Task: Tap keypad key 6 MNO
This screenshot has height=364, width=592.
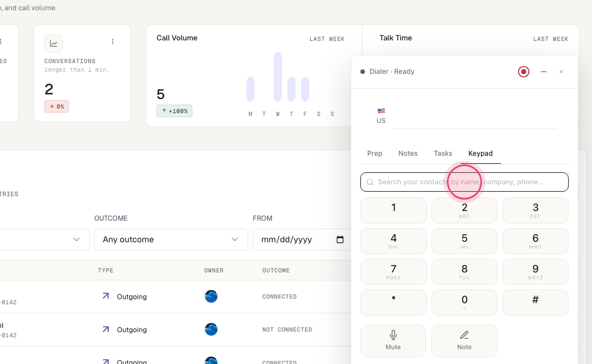Action: coord(535,241)
